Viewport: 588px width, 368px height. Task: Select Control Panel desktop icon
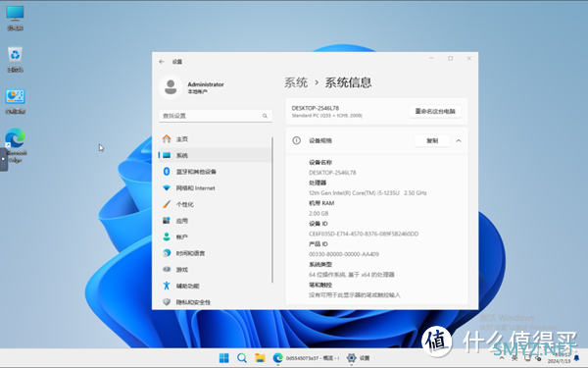(15, 101)
